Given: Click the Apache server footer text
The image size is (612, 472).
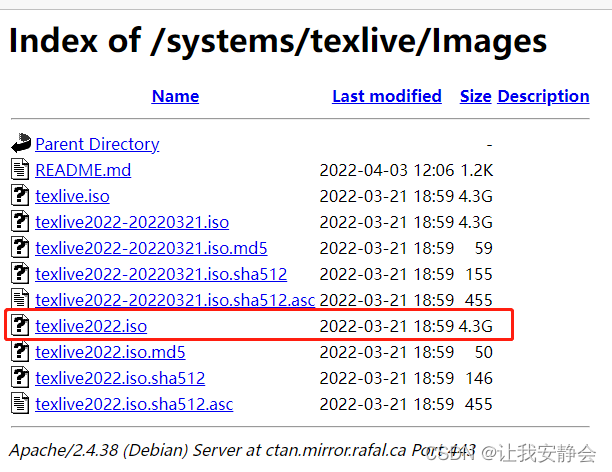Looking at the screenshot, I should coord(242,450).
